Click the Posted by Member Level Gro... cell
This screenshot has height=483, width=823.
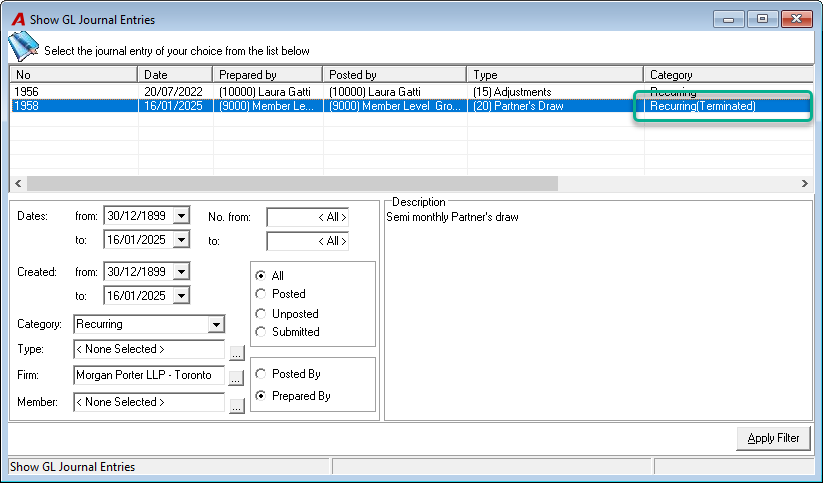[x=395, y=106]
